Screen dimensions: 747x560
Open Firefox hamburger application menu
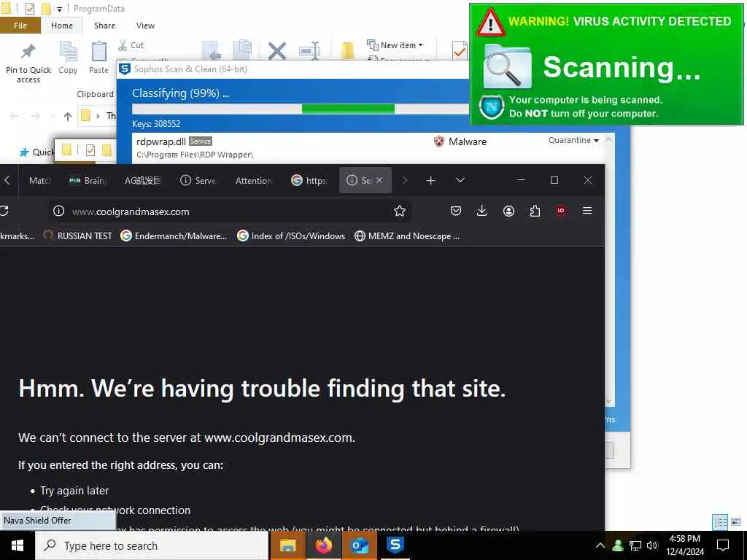(x=587, y=211)
